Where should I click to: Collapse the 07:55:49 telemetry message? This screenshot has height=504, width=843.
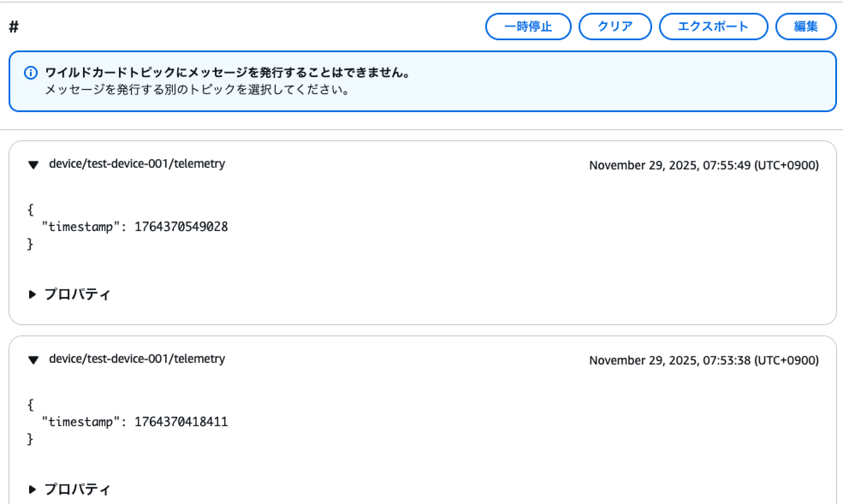tap(33, 165)
